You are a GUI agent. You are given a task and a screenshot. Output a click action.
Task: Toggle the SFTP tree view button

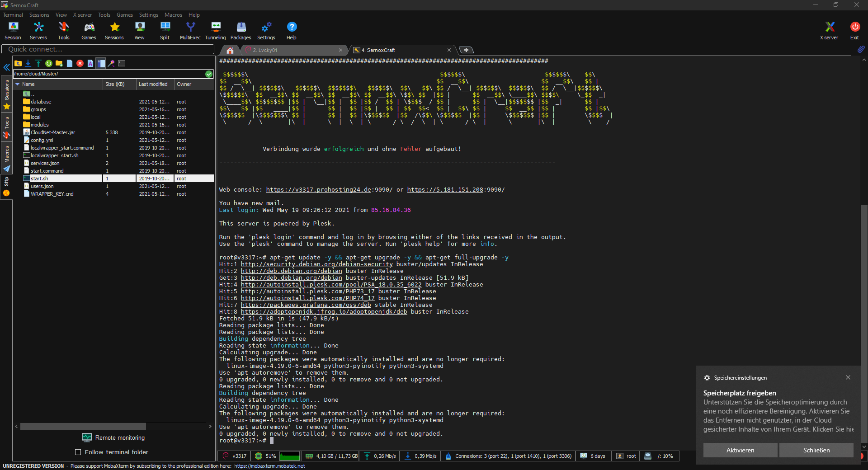click(x=101, y=63)
